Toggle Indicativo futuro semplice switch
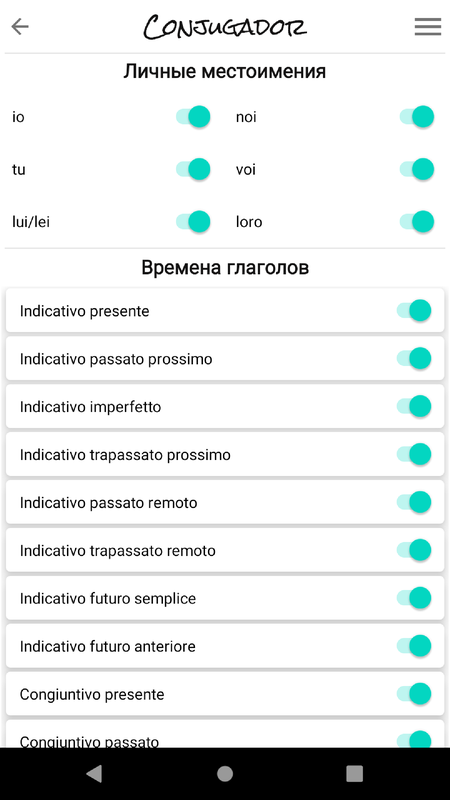 414,597
